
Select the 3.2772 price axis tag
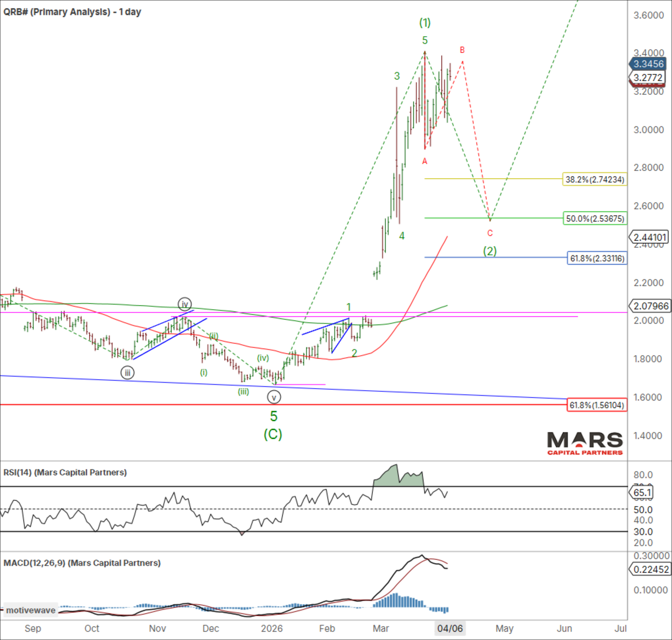click(648, 78)
